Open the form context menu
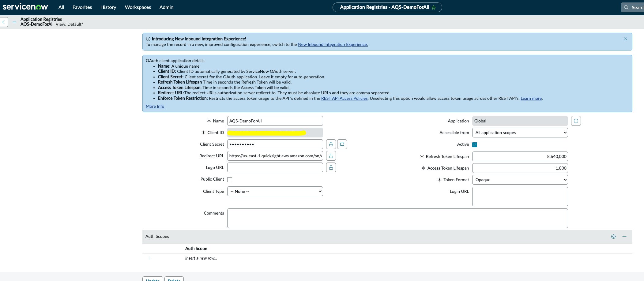Viewport: 644px width, 281px height. [x=14, y=22]
